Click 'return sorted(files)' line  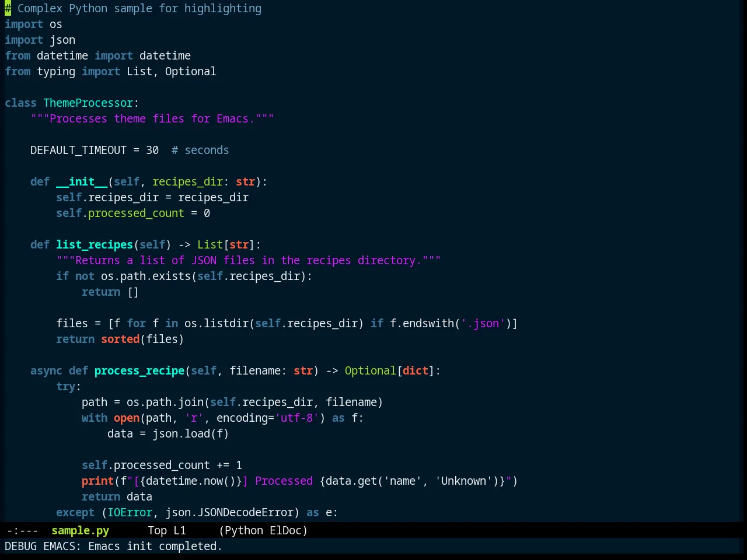pos(120,339)
